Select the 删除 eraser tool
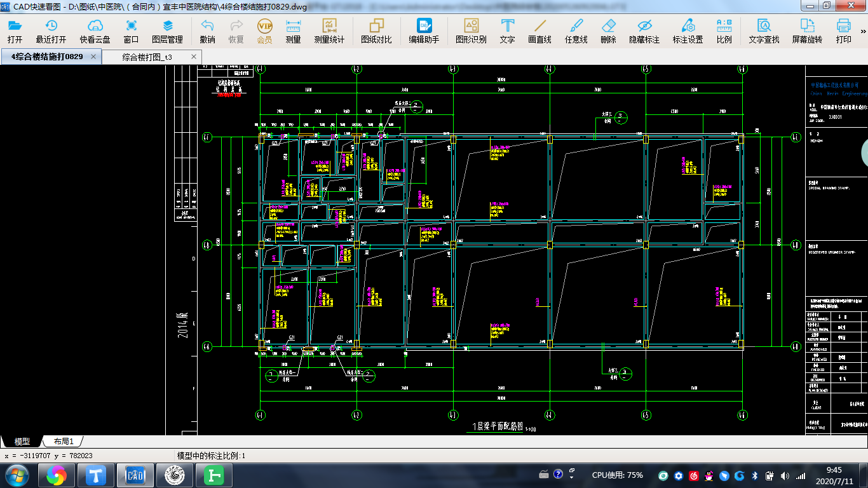Viewport: 868px width, 488px height. (608, 30)
